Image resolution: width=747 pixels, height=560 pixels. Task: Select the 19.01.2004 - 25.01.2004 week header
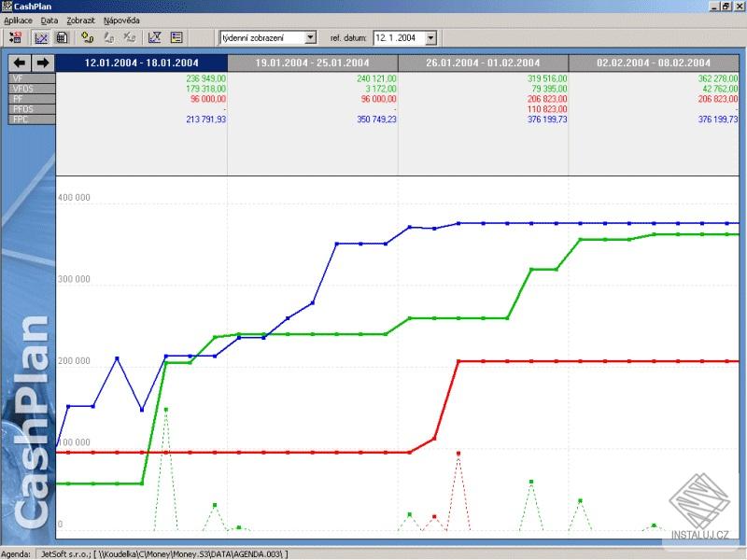313,63
